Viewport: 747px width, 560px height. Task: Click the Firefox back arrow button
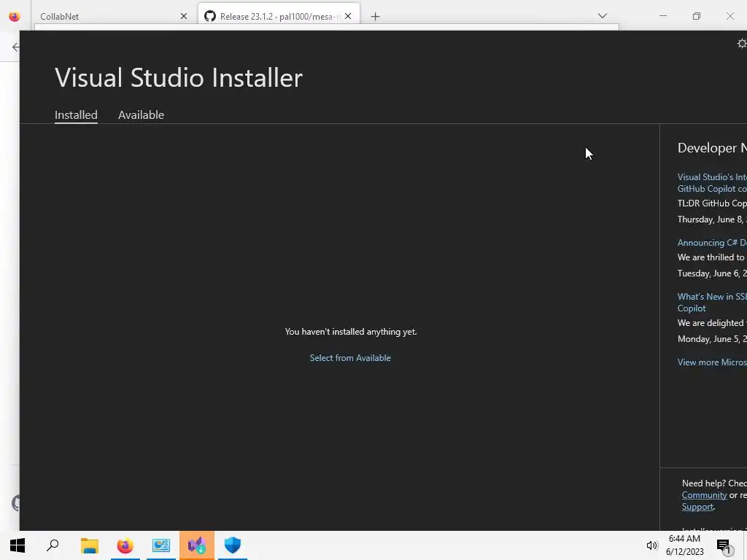[16, 47]
